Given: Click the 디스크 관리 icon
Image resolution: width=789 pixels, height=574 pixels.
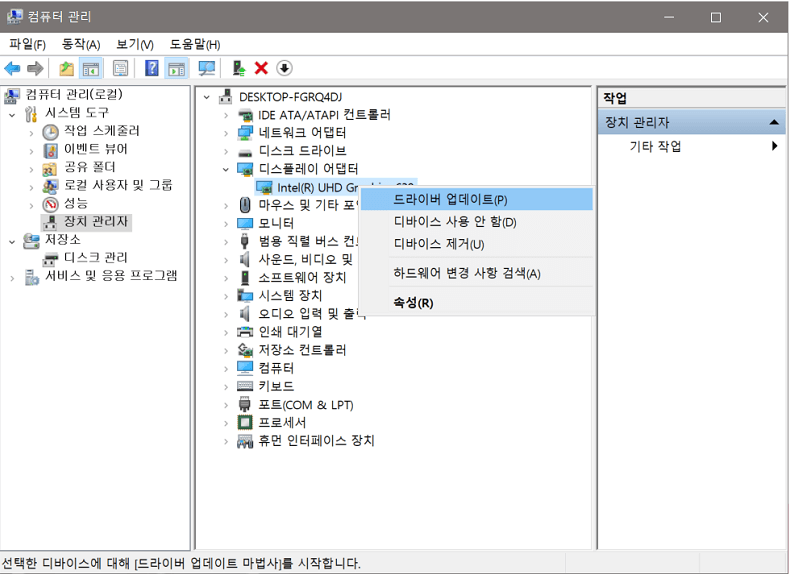Looking at the screenshot, I should click(50, 259).
